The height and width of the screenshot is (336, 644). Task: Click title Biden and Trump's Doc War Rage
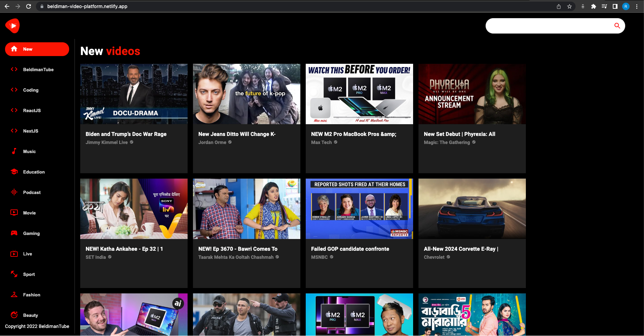pyautogui.click(x=126, y=134)
